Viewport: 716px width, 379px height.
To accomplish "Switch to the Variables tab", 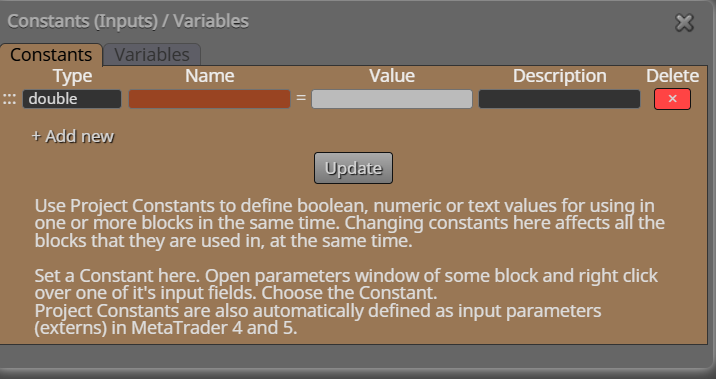I will click(x=152, y=55).
